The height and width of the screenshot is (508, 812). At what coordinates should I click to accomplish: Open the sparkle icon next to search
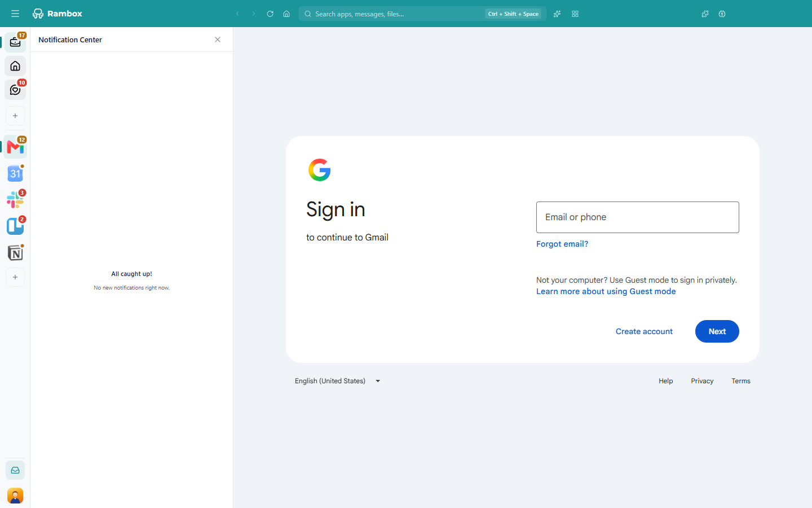click(557, 14)
